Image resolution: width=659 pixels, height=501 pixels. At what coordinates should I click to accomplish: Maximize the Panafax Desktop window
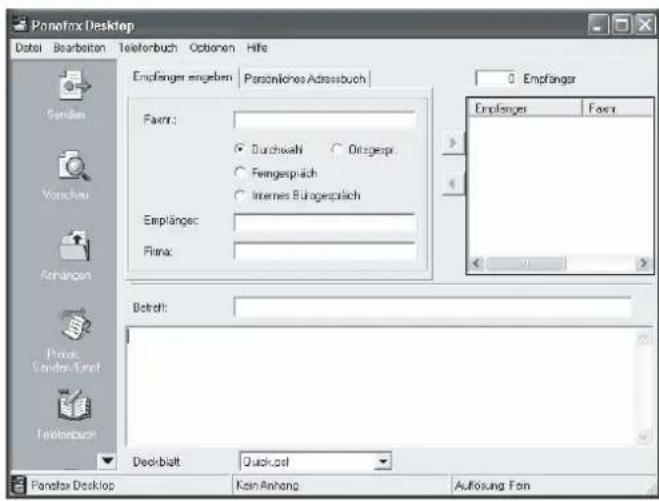pyautogui.click(x=621, y=25)
